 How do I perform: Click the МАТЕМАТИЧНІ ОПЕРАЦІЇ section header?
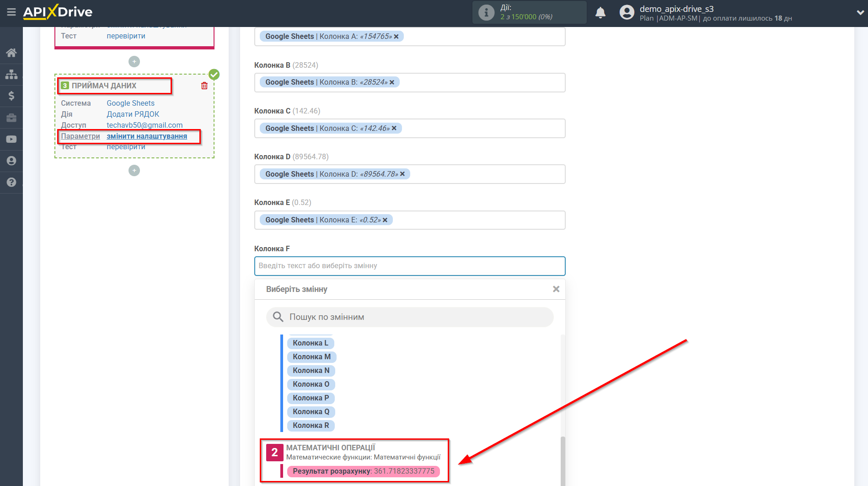click(x=331, y=448)
